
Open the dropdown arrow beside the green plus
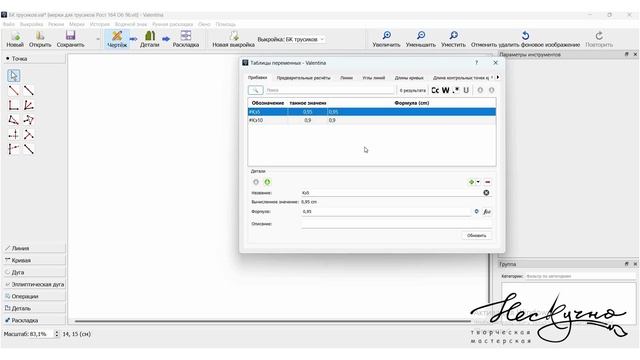(x=478, y=182)
